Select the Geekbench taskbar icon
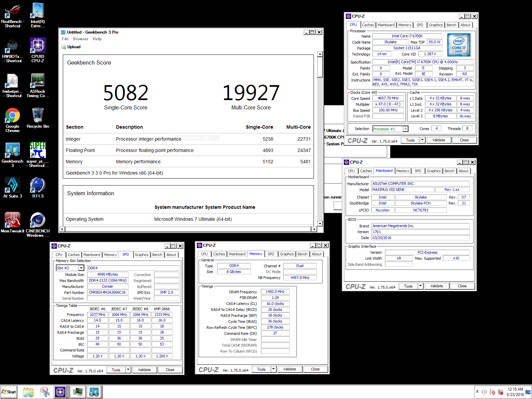The width and height of the screenshot is (532, 399). tap(94, 392)
